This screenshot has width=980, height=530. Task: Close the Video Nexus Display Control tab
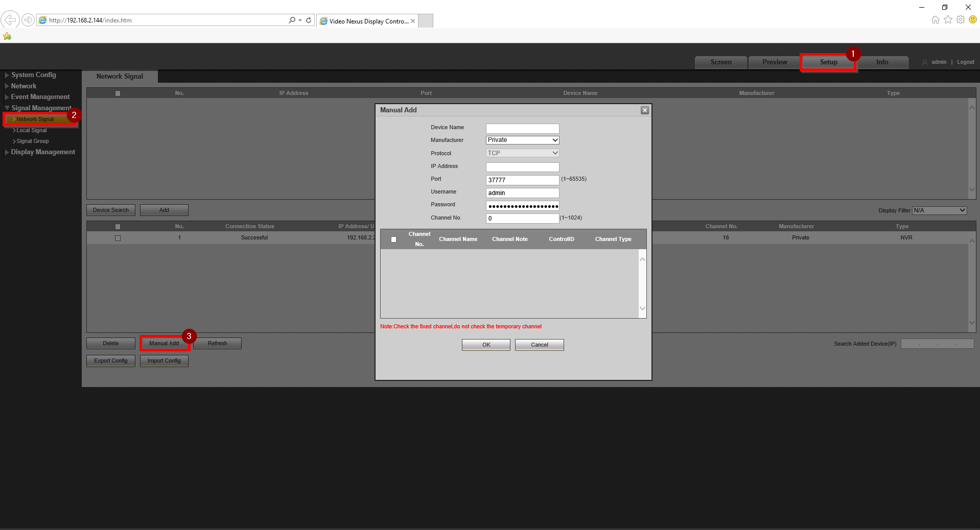click(413, 21)
